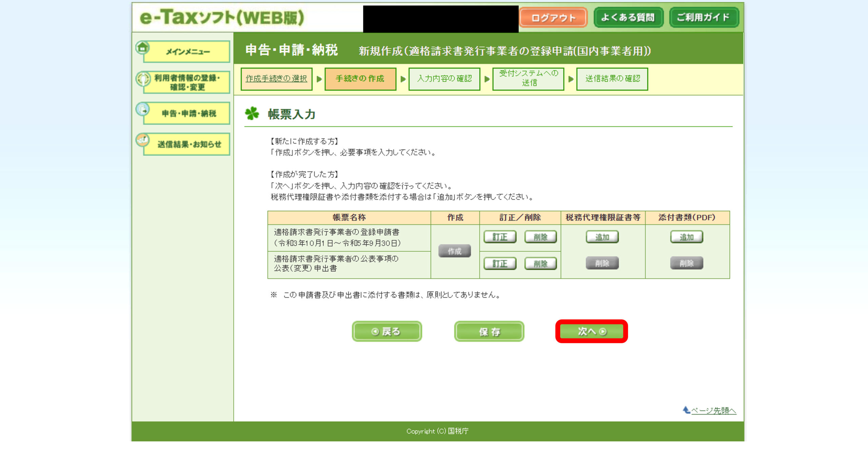The height and width of the screenshot is (455, 868).
Task: Click the green clover icon beside 帳票入力
Action: click(252, 113)
